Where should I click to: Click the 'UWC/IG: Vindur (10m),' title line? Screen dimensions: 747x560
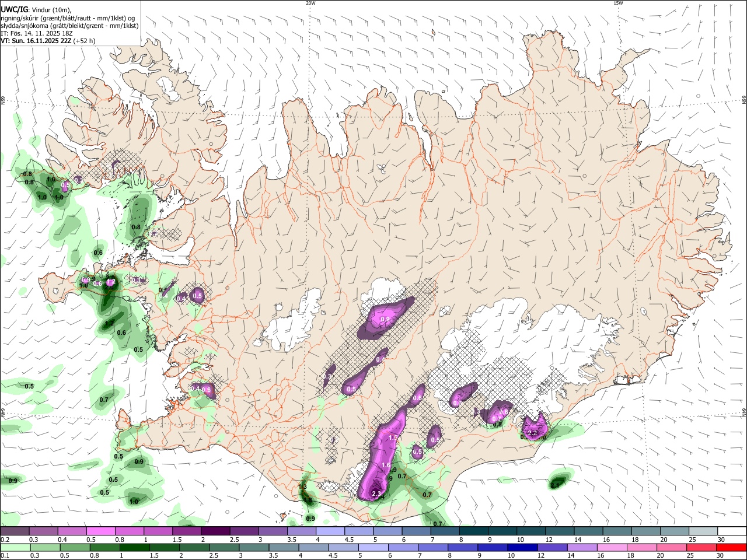[36, 9]
